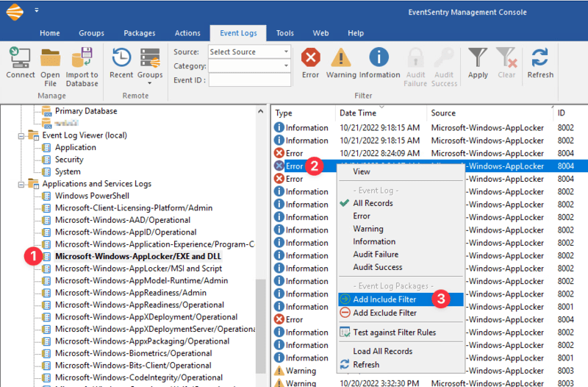
Task: Open the quick access toolbar dropdown arrow
Action: point(37,10)
